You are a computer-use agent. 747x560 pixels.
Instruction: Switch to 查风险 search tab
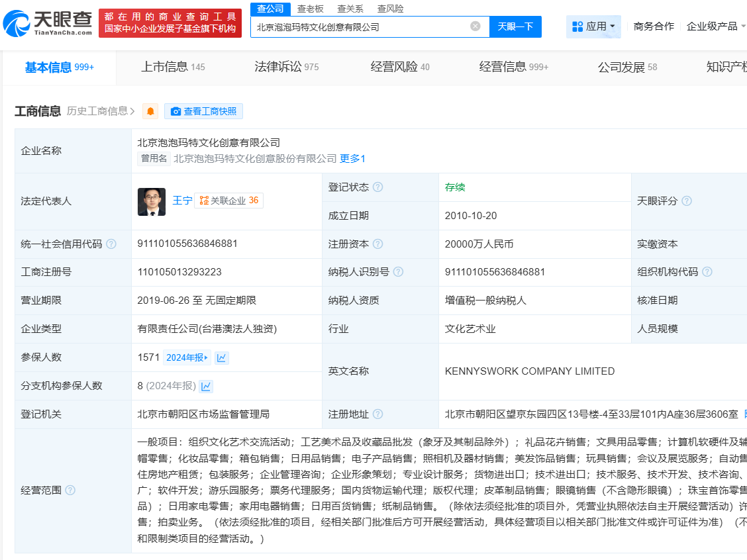[390, 9]
